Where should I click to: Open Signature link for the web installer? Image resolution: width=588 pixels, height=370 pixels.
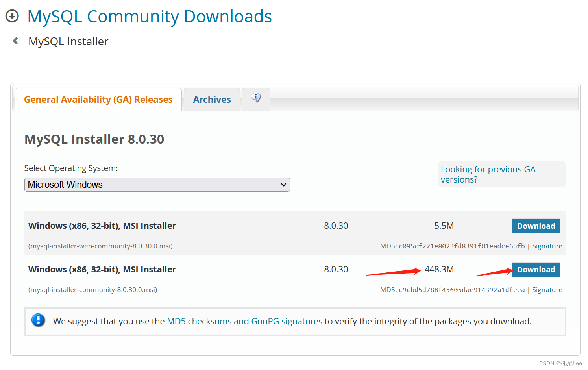pyautogui.click(x=547, y=246)
